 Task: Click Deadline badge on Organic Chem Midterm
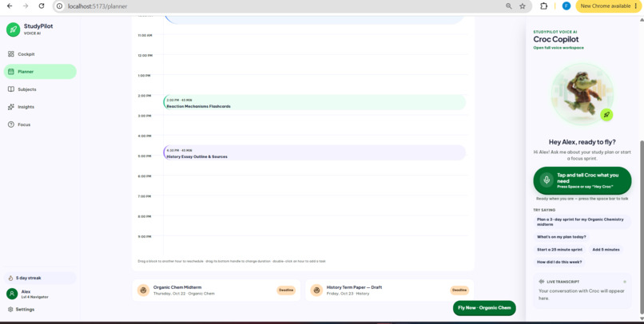[286, 290]
